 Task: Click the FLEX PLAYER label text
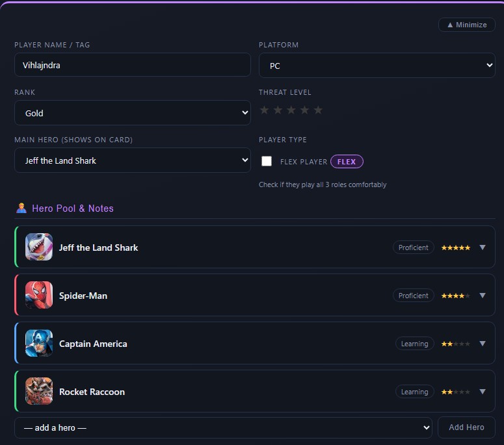(x=304, y=162)
